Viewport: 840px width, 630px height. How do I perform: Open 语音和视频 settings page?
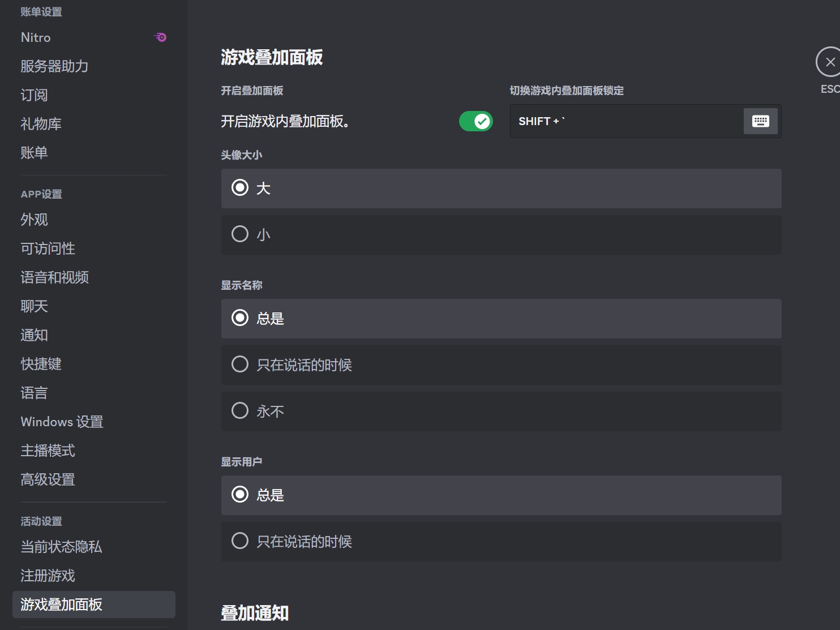[55, 277]
